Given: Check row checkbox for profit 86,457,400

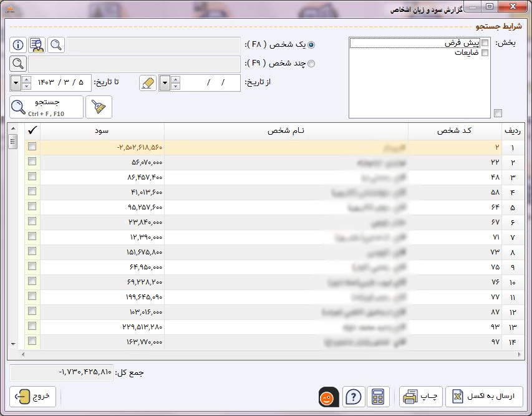Looking at the screenshot, I should coord(32,176).
